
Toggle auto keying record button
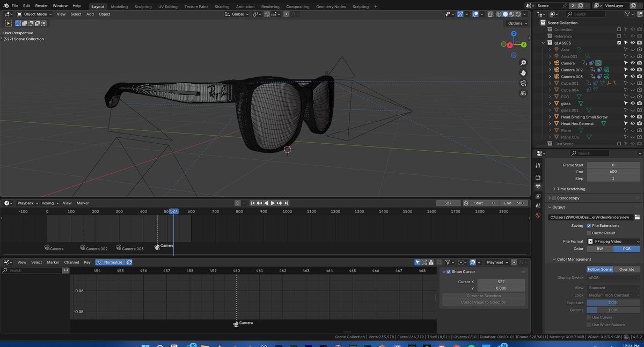click(237, 203)
